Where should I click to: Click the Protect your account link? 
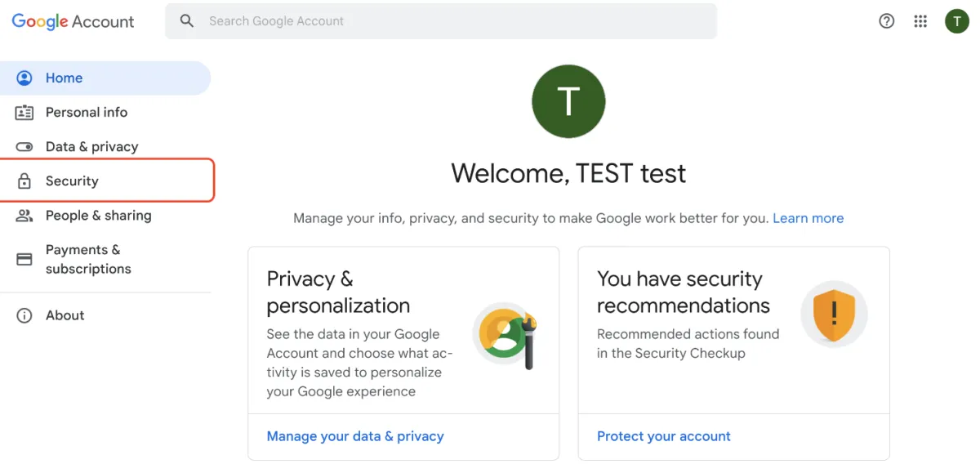pyautogui.click(x=663, y=436)
